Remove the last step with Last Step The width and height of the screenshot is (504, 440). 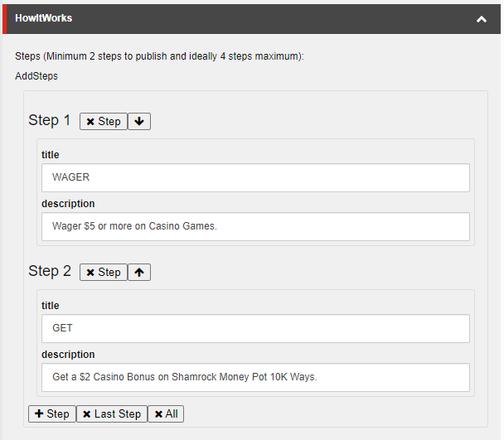tap(112, 414)
